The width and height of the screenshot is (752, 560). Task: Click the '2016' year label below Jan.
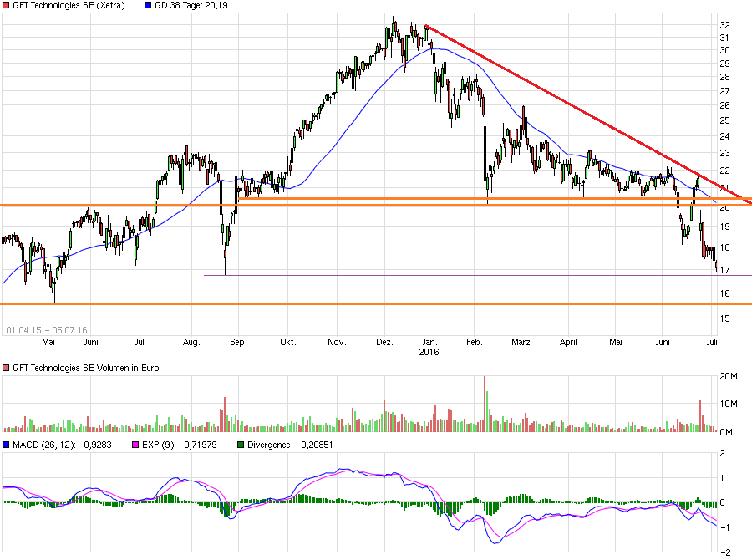click(429, 352)
